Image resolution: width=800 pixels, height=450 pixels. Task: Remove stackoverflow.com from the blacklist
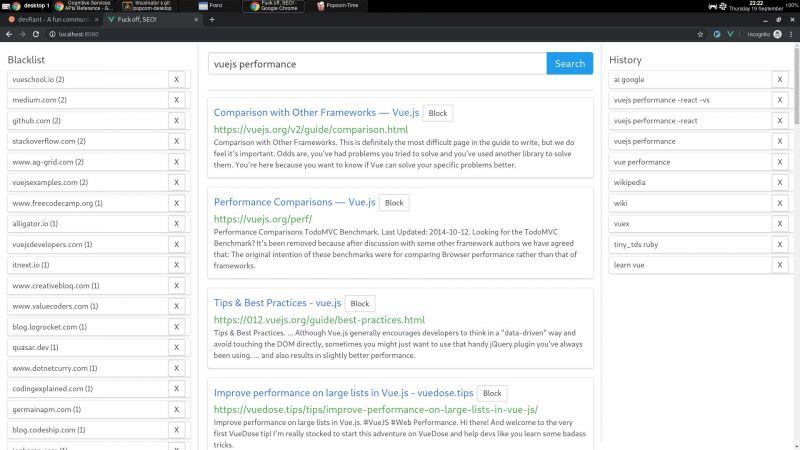176,141
